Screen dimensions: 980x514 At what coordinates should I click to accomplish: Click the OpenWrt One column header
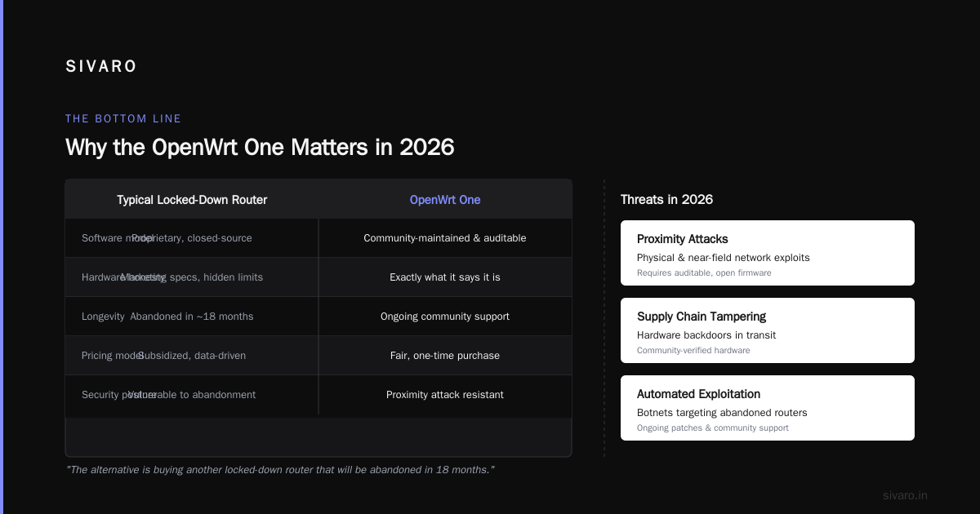click(445, 200)
